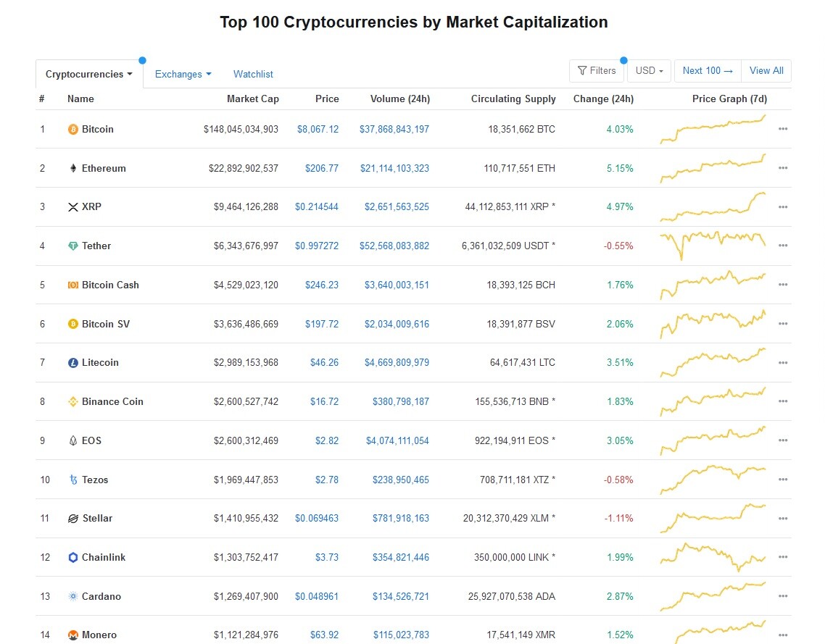Expand the Exchanges dropdown
Screen dimensions: 825x644
tap(183, 74)
